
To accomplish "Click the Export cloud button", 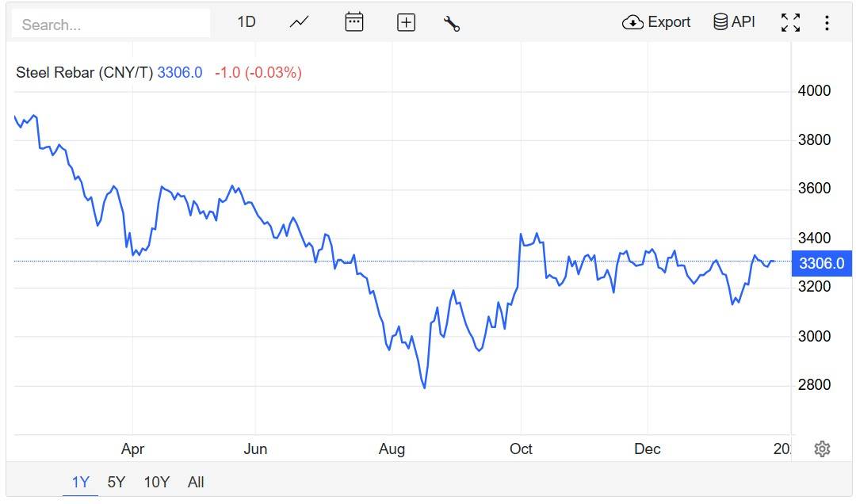I will [x=656, y=22].
